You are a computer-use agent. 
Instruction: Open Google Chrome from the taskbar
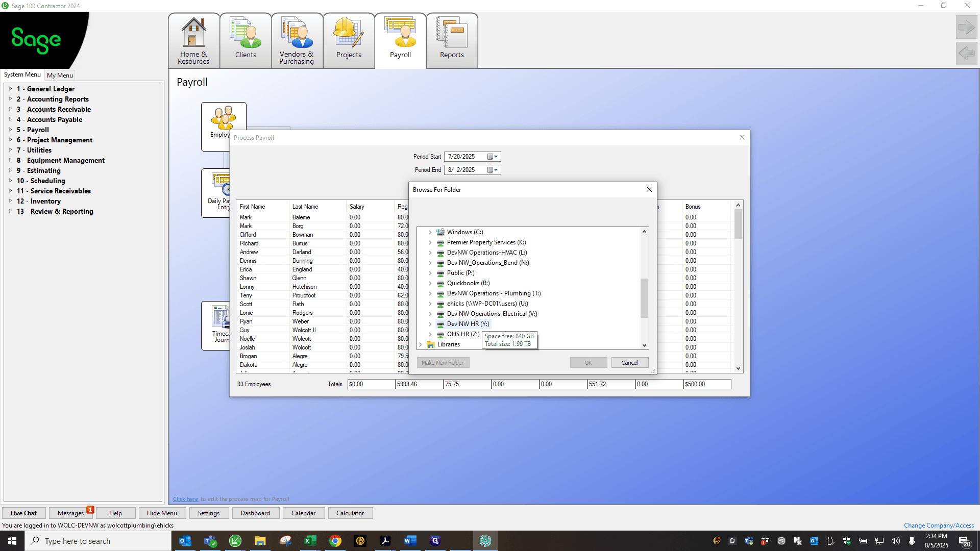(335, 541)
